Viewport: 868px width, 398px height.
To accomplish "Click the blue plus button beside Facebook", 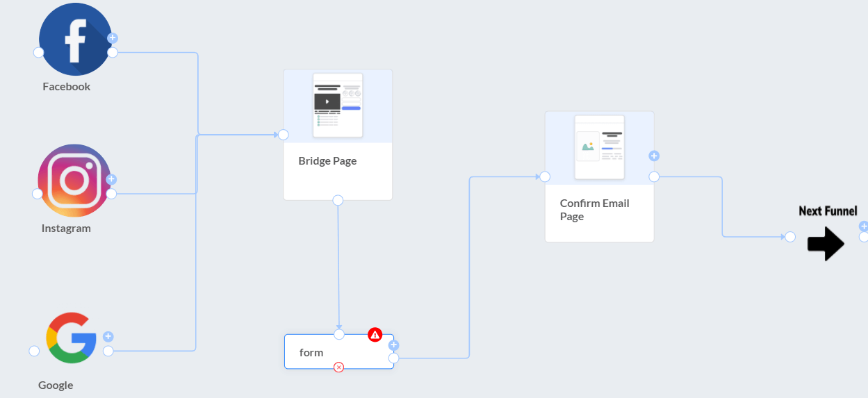I will 113,38.
